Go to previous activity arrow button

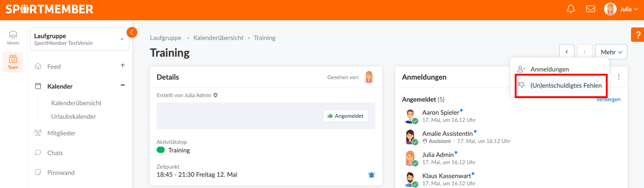567,52
